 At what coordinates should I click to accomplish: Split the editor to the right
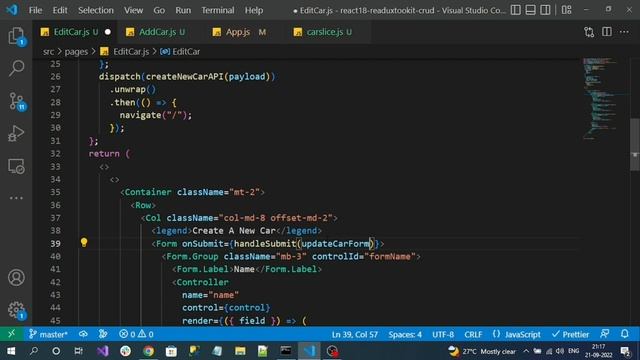pyautogui.click(x=607, y=32)
